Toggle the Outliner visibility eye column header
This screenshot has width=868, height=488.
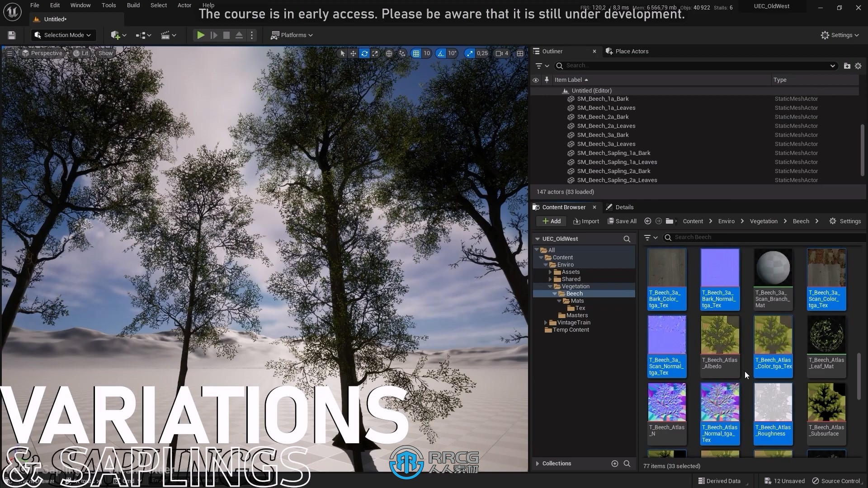point(536,80)
